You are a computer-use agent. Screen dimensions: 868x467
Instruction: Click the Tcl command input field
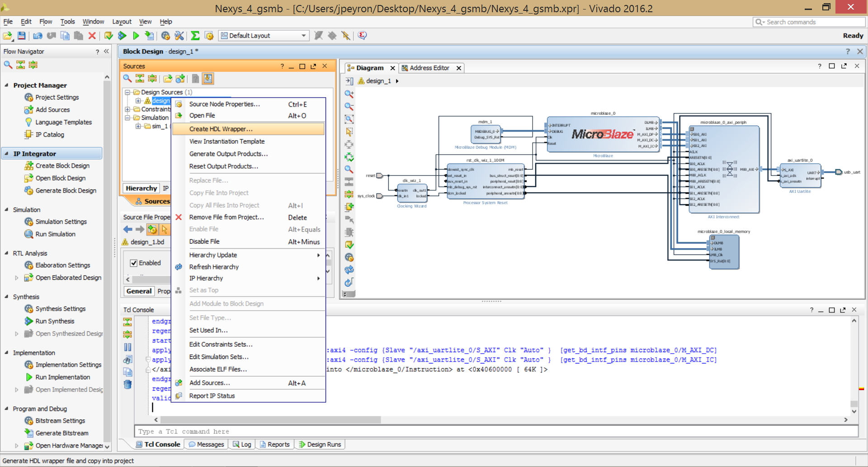coord(496,432)
